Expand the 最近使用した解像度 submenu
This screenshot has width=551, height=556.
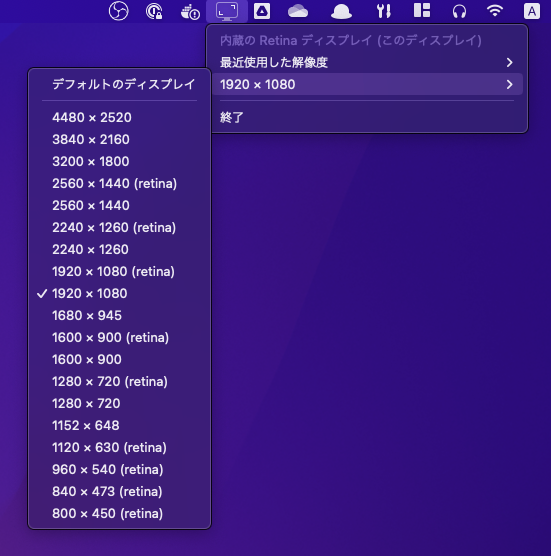pos(367,63)
